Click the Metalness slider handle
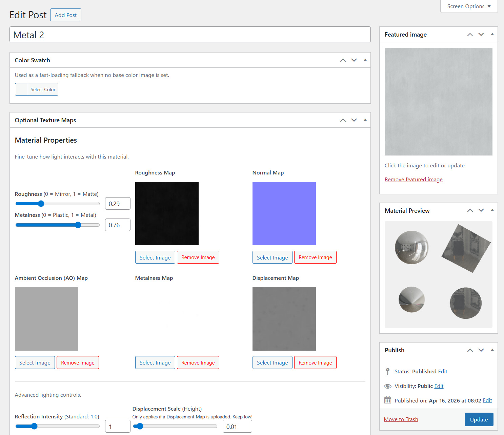Image resolution: width=504 pixels, height=435 pixels. click(78, 225)
